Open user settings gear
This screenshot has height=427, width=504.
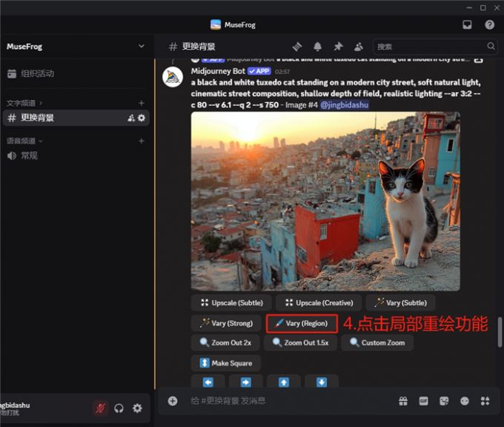(x=137, y=408)
